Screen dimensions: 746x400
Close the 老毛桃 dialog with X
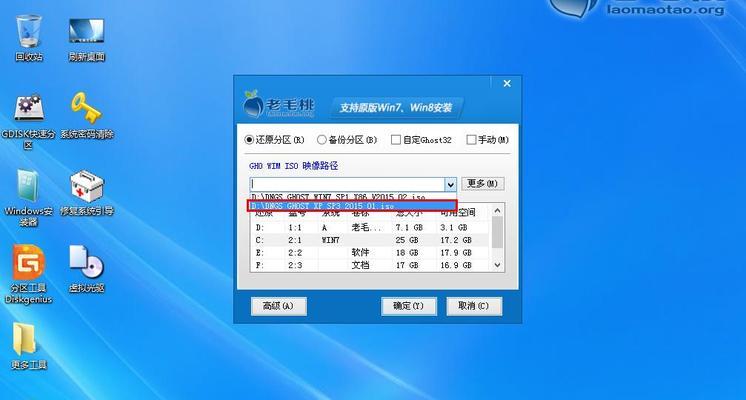(507, 83)
